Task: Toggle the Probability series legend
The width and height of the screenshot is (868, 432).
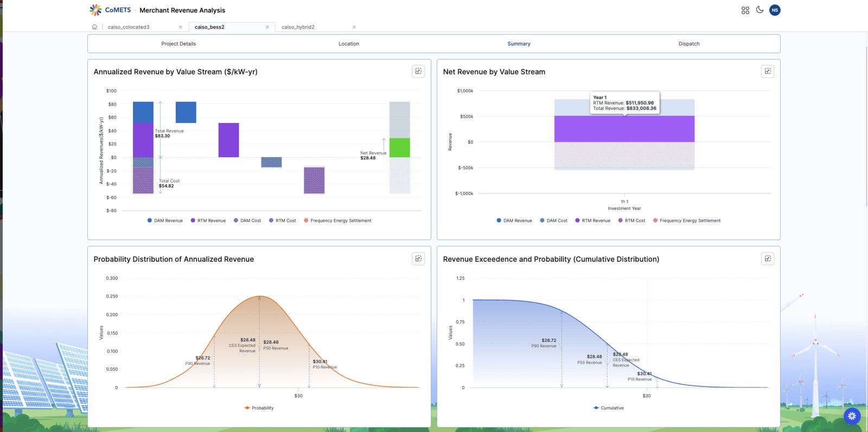Action: pos(259,408)
